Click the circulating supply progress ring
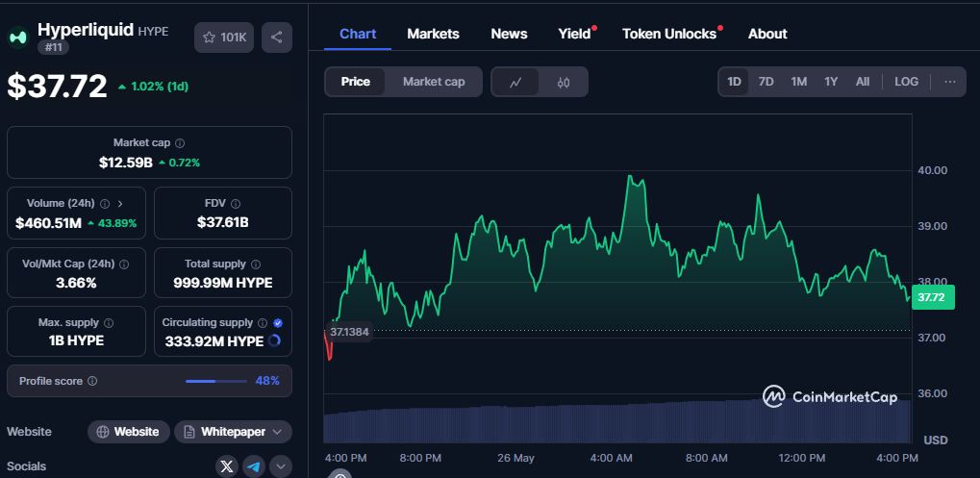 click(x=274, y=341)
